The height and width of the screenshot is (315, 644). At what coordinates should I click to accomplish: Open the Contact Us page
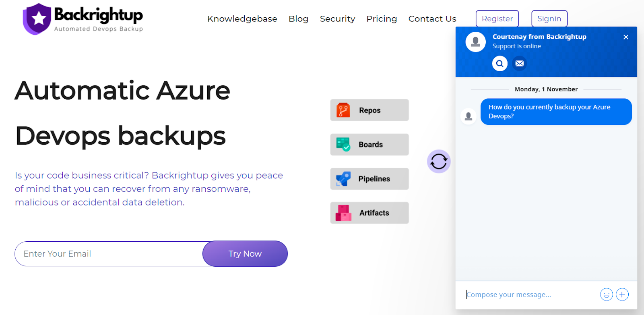click(432, 19)
